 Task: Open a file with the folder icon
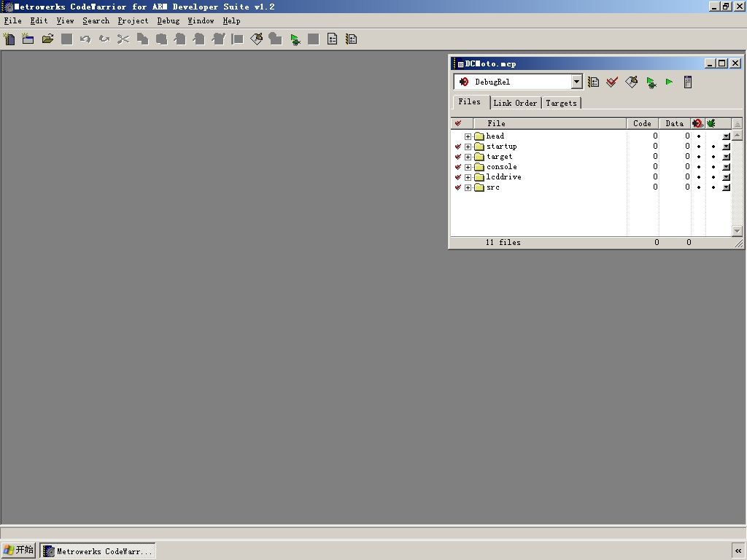pyautogui.click(x=47, y=39)
